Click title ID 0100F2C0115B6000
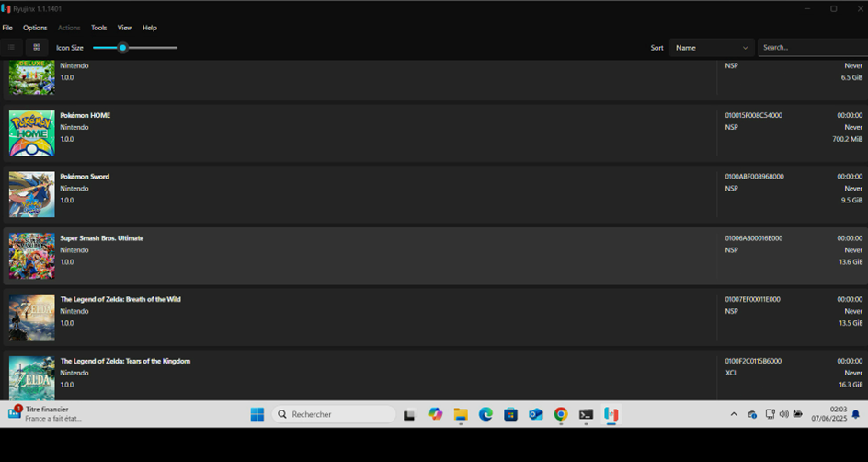This screenshot has width=868, height=462. [x=753, y=361]
